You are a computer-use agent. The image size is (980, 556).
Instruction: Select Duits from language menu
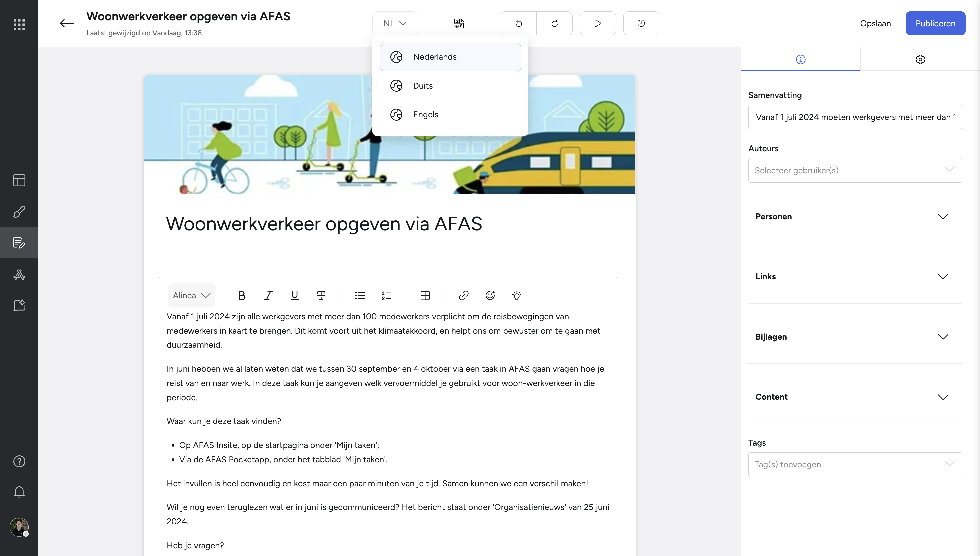(450, 86)
